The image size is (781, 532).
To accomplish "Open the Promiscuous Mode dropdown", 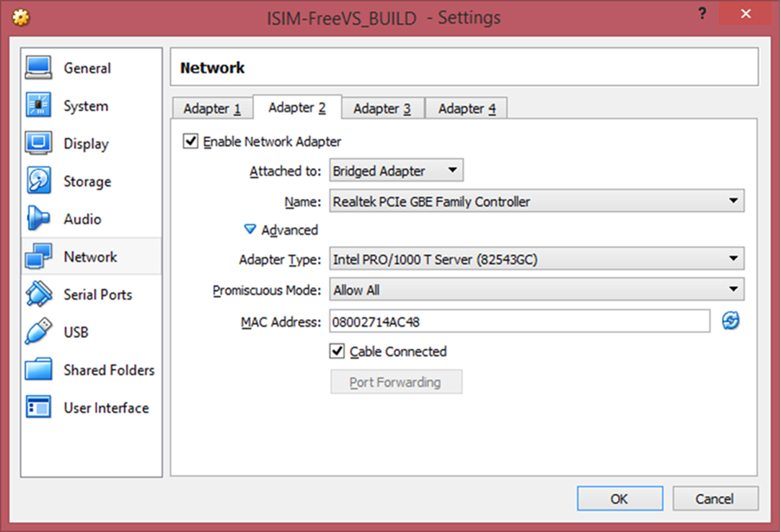I will click(537, 290).
